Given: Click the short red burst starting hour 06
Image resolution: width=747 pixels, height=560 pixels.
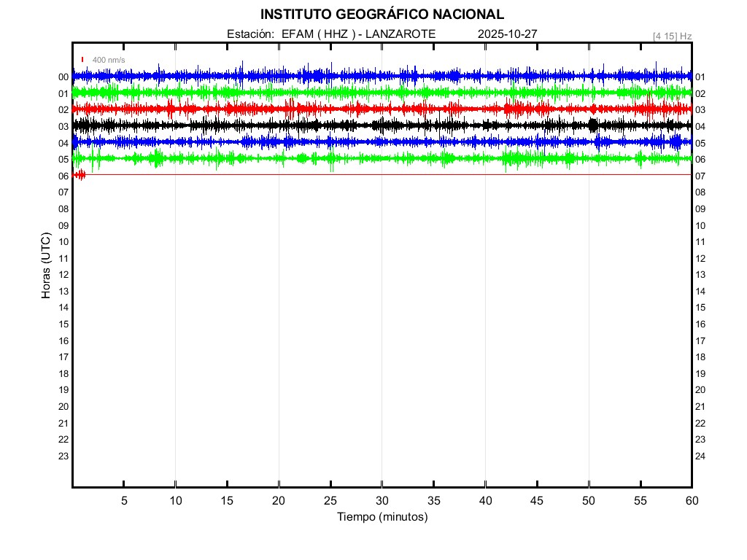Looking at the screenshot, I should (x=79, y=174).
